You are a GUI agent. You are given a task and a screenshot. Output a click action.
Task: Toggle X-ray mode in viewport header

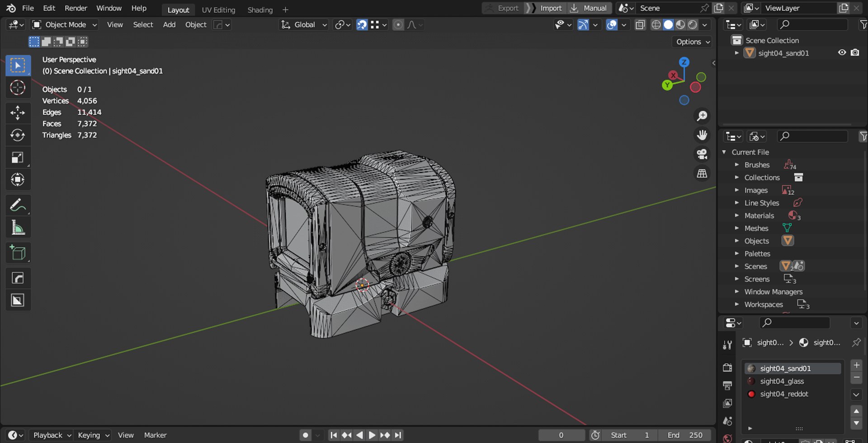pos(640,25)
